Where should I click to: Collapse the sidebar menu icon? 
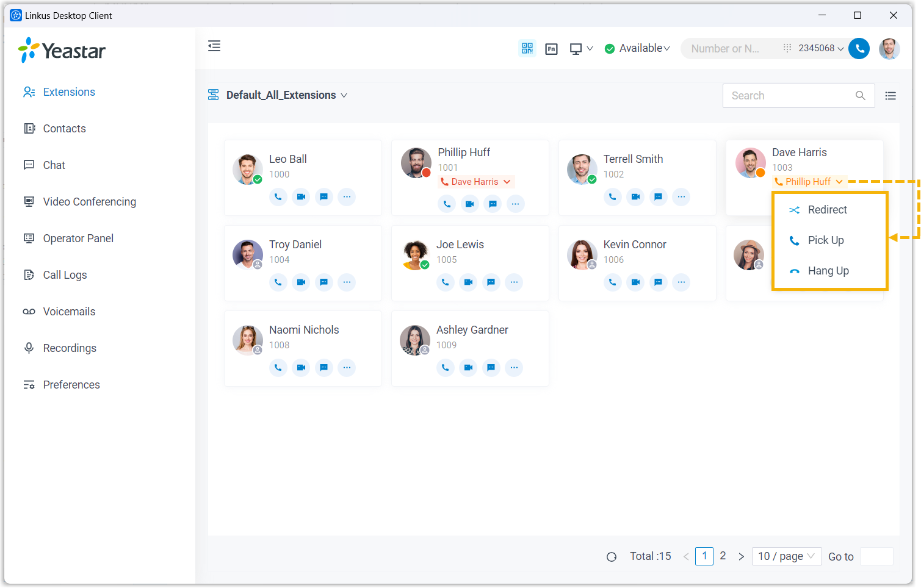point(214,46)
